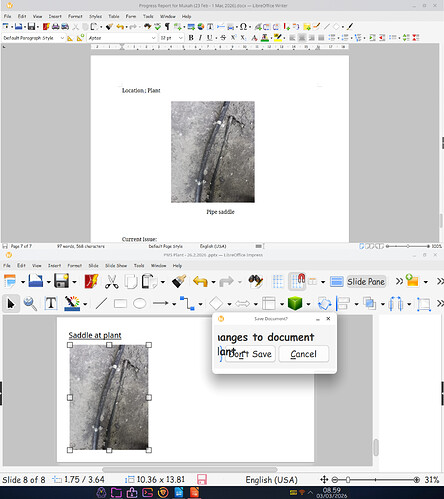444x499 pixels.
Task: Toggle the Slide Pane button in Impress
Action: 366,282
